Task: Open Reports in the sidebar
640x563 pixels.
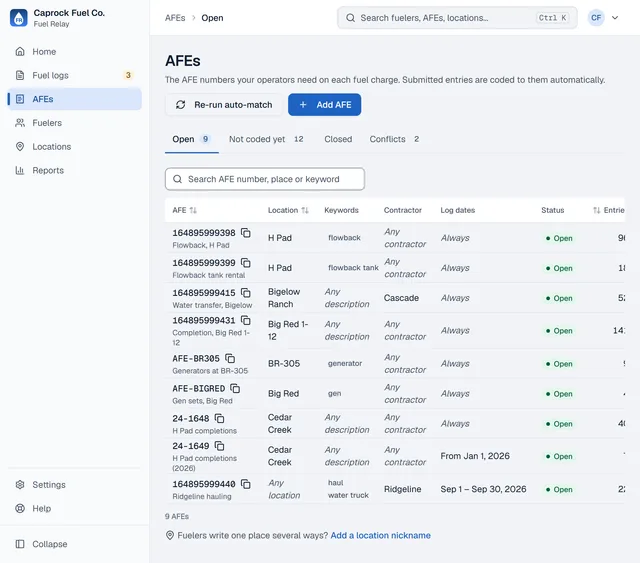Action: (74, 170)
